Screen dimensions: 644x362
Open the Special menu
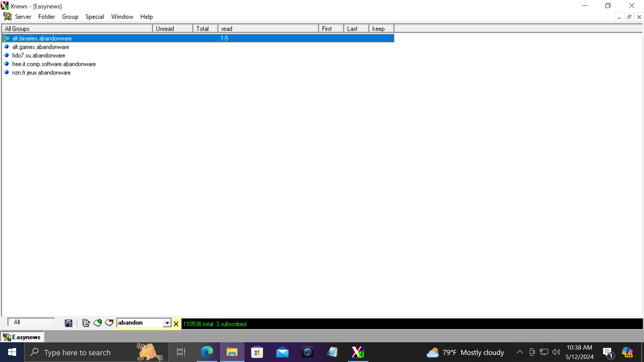point(95,17)
